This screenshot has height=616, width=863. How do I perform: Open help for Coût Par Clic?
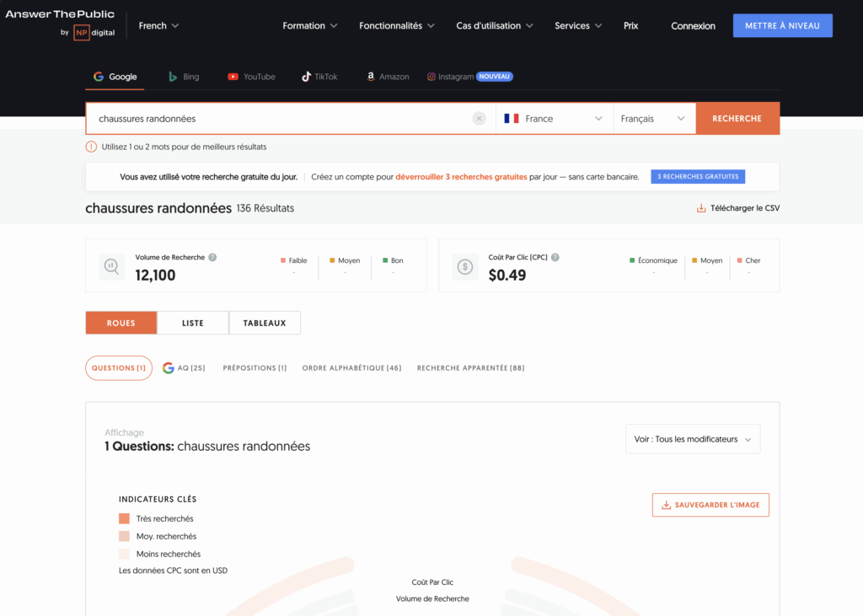point(555,257)
